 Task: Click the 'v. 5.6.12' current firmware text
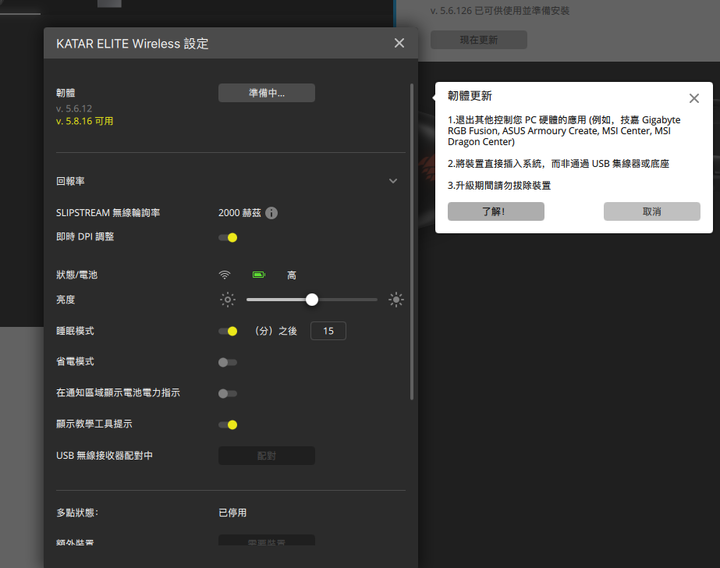(74, 109)
